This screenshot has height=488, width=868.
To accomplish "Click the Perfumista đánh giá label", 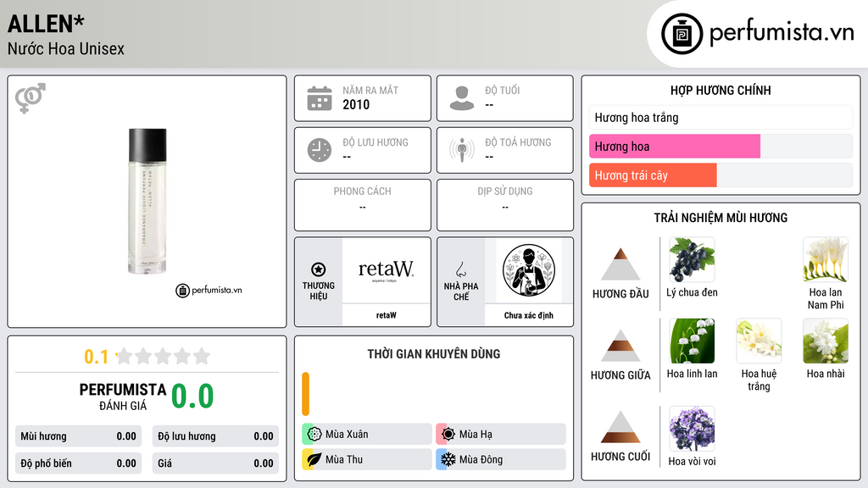I will 122,396.
